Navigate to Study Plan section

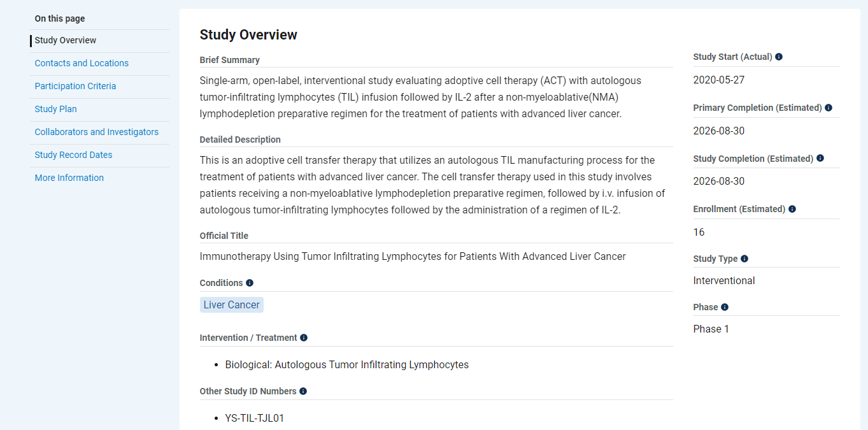click(x=55, y=109)
